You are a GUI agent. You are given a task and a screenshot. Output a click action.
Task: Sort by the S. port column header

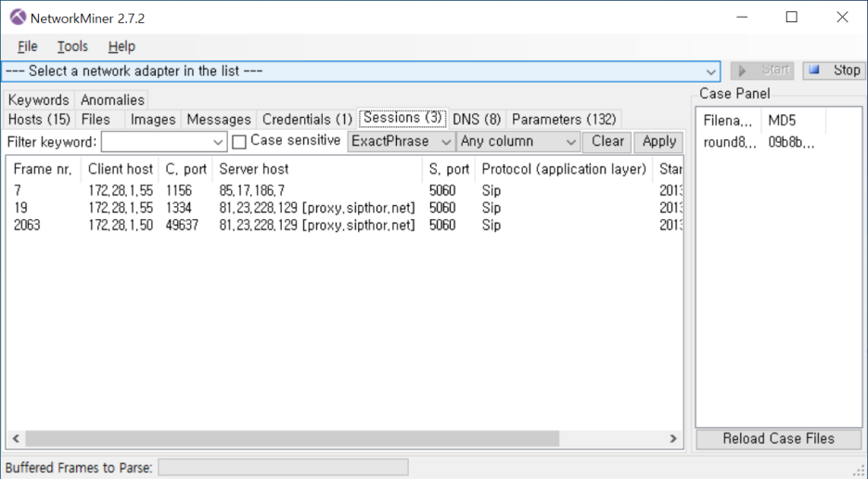coord(449,169)
